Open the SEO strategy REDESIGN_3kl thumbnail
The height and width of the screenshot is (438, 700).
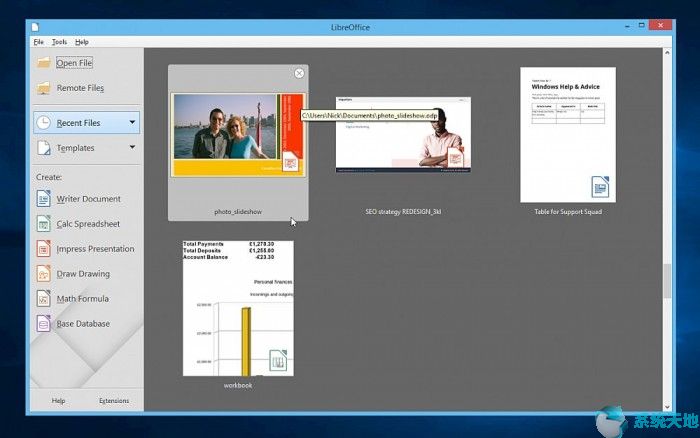point(403,134)
